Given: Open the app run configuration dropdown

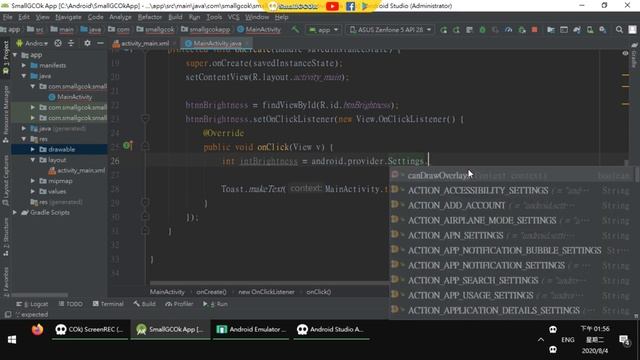Looking at the screenshot, I should click(324, 30).
